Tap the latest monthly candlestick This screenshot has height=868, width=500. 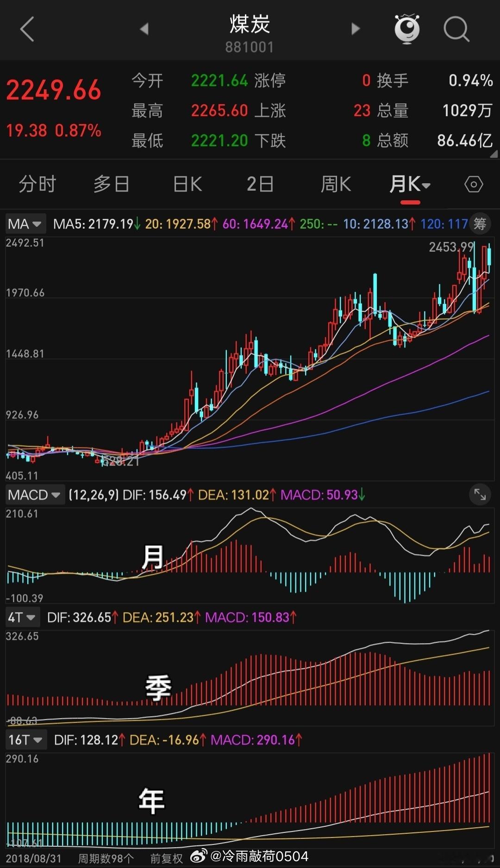tap(489, 258)
